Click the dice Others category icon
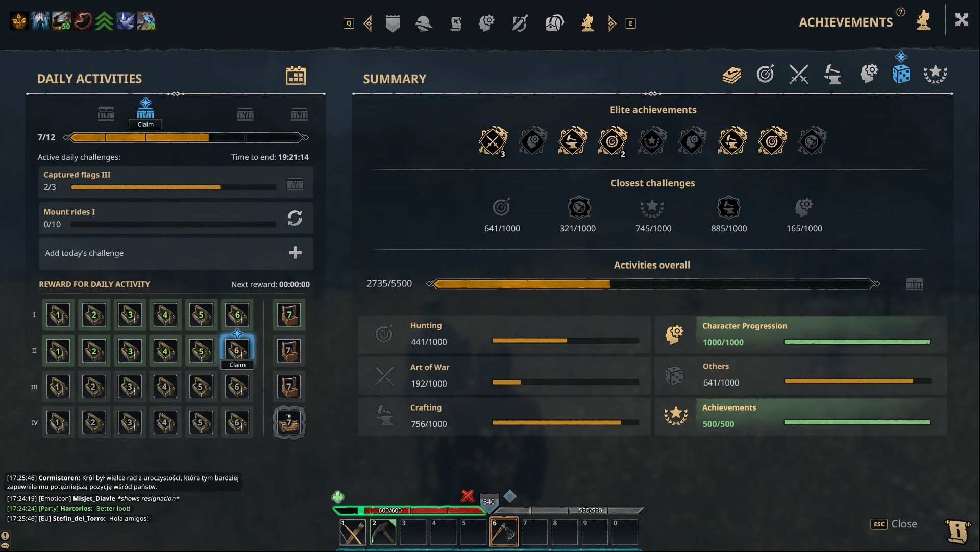Viewport: 980px width, 552px height. (674, 374)
